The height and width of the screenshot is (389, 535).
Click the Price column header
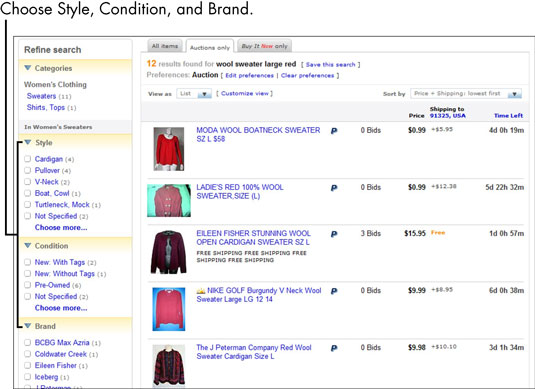416,116
